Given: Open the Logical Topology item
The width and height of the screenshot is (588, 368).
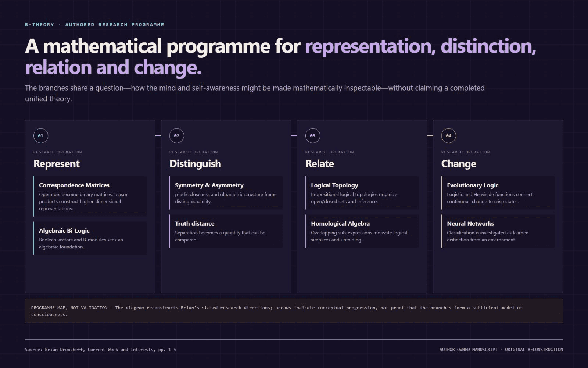Looking at the screenshot, I should (362, 193).
